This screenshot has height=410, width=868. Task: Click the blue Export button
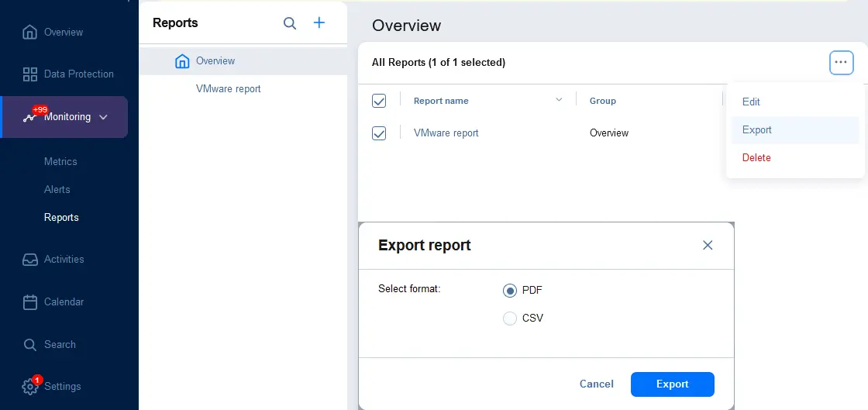tap(673, 384)
